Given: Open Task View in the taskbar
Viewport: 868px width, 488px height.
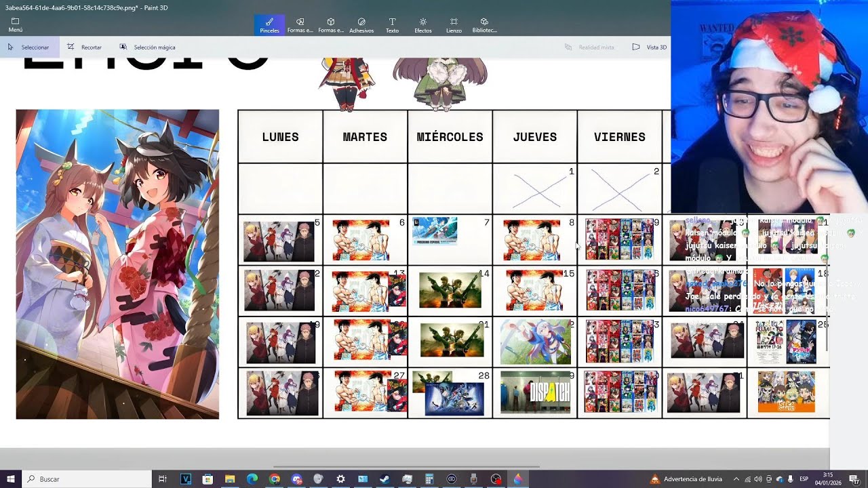Looking at the screenshot, I should click(x=163, y=479).
